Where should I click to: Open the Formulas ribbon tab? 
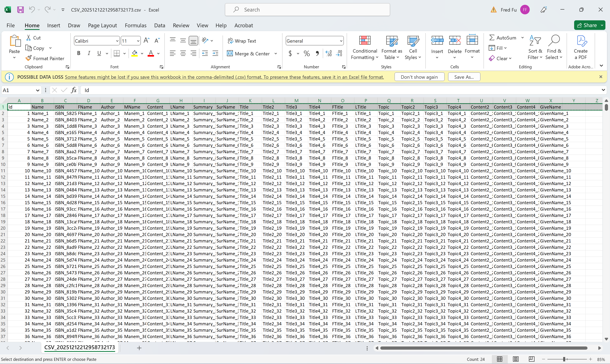[135, 25]
